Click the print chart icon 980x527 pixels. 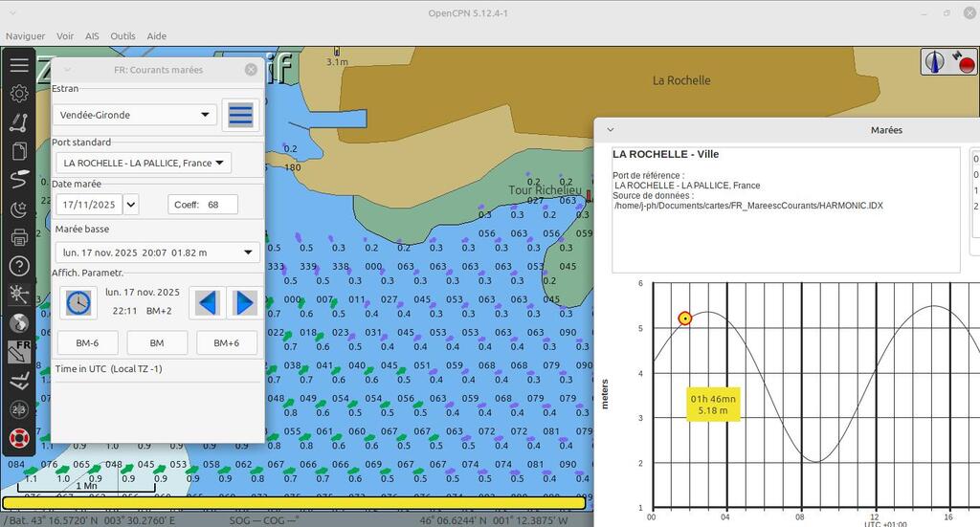(x=19, y=237)
